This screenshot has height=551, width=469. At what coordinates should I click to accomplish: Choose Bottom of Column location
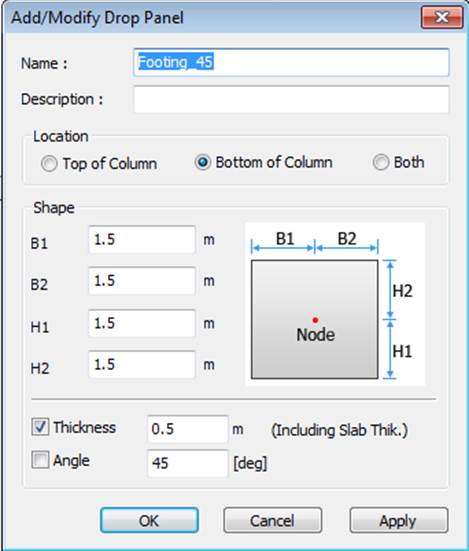tap(203, 162)
